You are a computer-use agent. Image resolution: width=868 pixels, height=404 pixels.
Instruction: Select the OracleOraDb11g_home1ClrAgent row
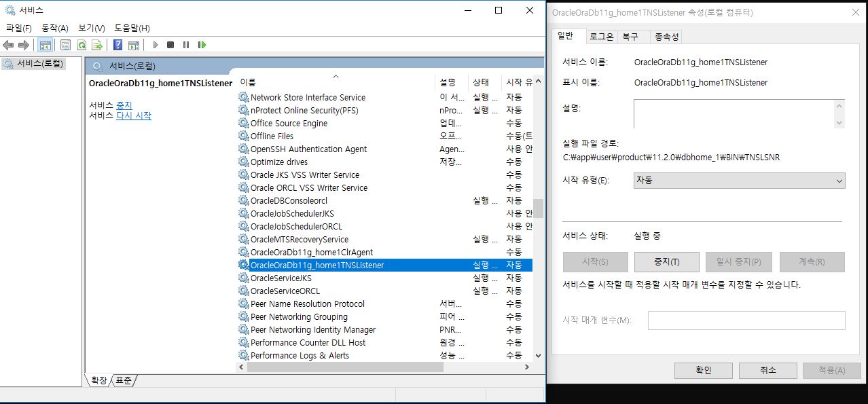384,252
